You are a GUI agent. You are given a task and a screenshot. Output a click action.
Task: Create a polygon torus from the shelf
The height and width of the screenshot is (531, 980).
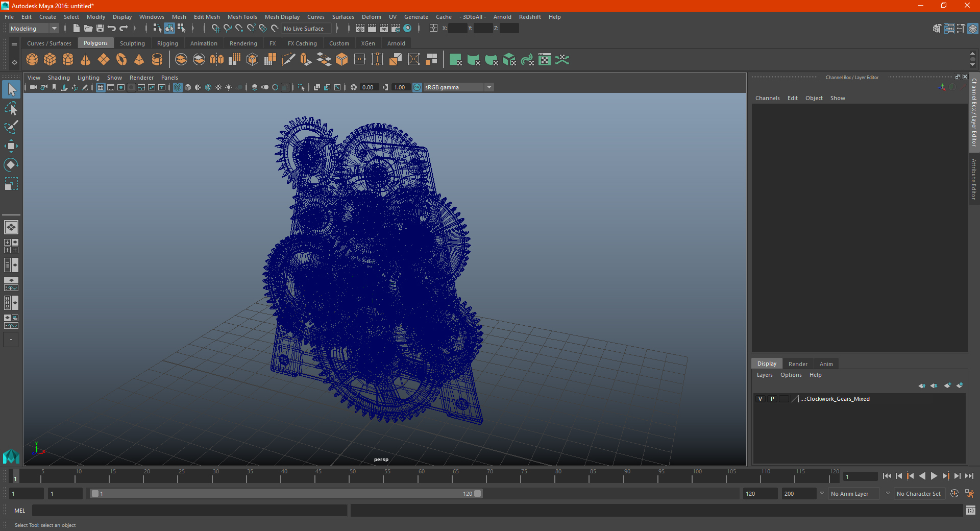tap(121, 60)
